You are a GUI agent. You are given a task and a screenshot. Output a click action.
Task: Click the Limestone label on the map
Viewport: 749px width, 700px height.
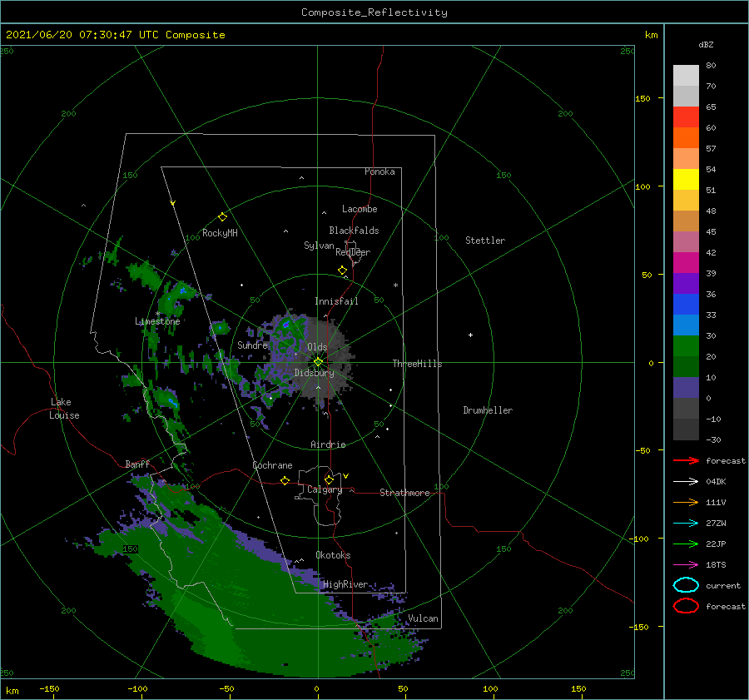coord(157,321)
